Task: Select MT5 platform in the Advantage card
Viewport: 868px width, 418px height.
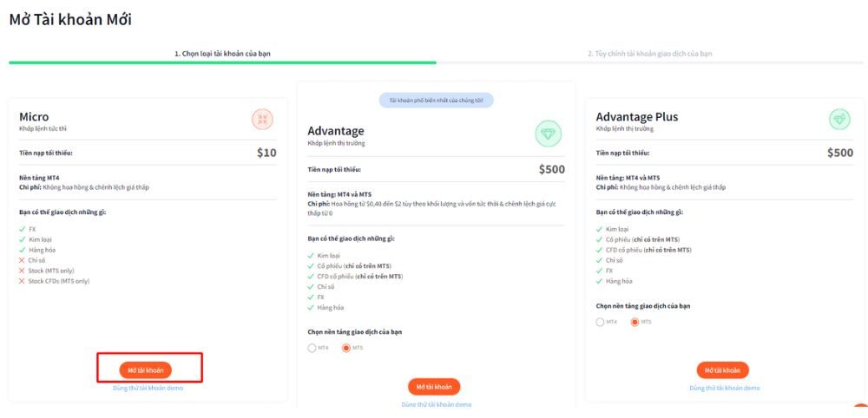Action: pos(347,348)
